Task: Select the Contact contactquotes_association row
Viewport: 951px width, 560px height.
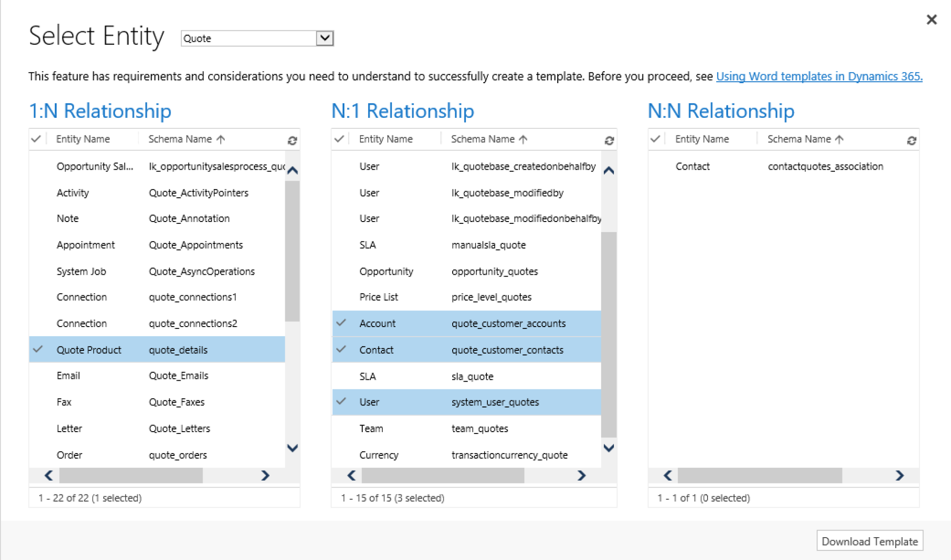Action: (783, 166)
